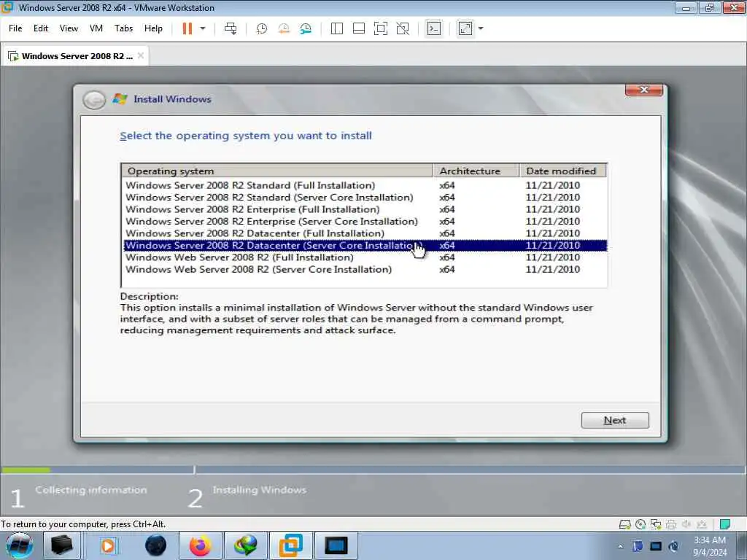The width and height of the screenshot is (747, 560).
Task: Sort by Operating system column header
Action: tap(277, 171)
